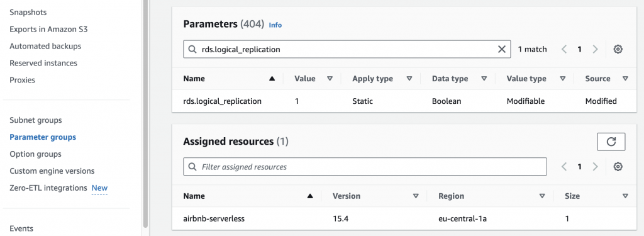Click the Info link beside Parameters
Screen dimensions: 644x236
point(275,25)
